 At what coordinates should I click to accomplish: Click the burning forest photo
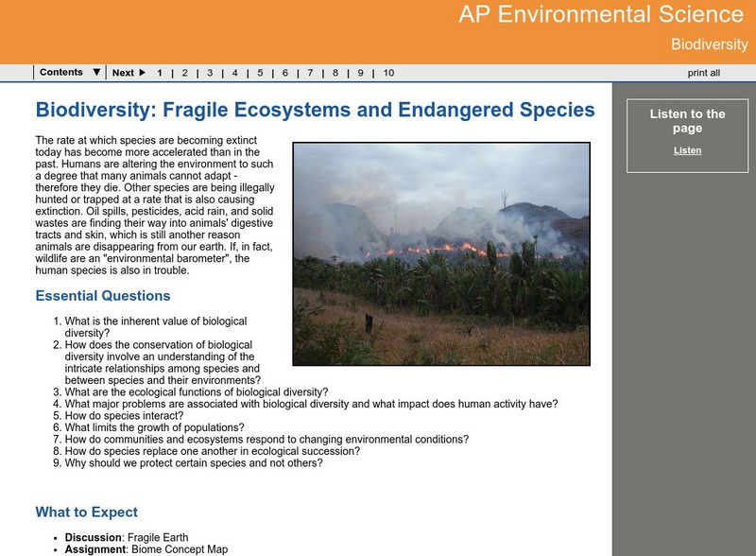pyautogui.click(x=441, y=253)
